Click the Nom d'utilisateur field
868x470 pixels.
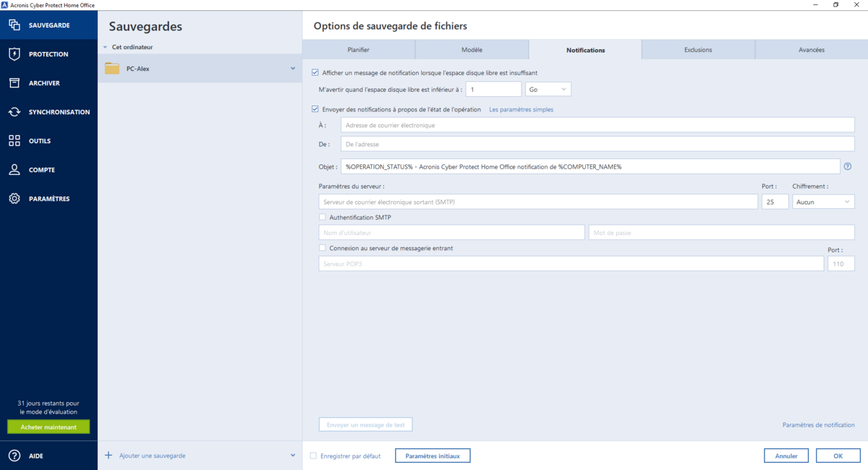point(451,232)
